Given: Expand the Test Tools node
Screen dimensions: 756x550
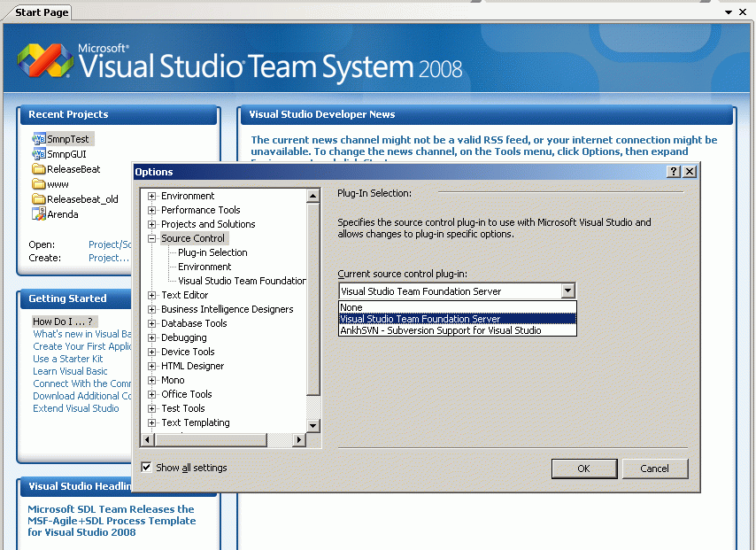Looking at the screenshot, I should tap(152, 408).
